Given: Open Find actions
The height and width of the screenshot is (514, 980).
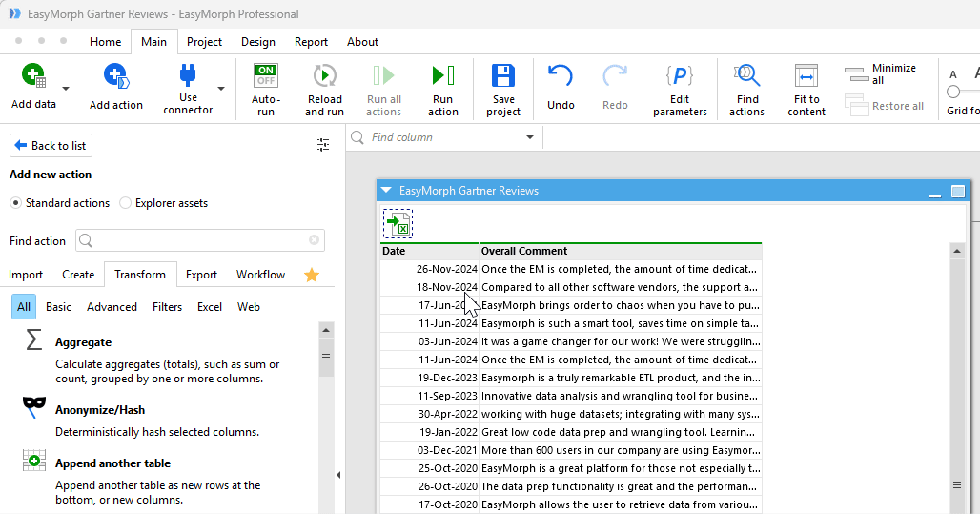Looking at the screenshot, I should [746, 90].
